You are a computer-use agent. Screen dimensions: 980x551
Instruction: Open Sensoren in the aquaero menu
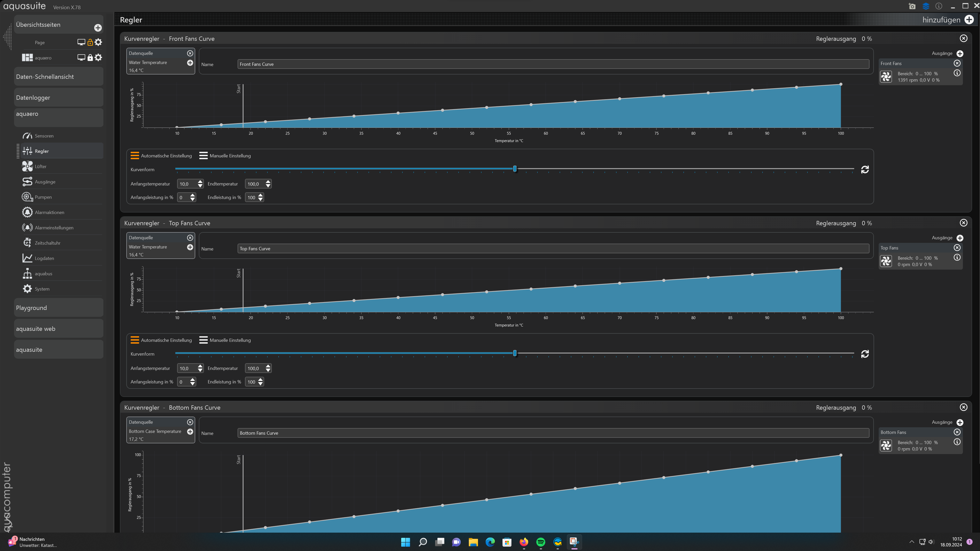[x=44, y=136]
